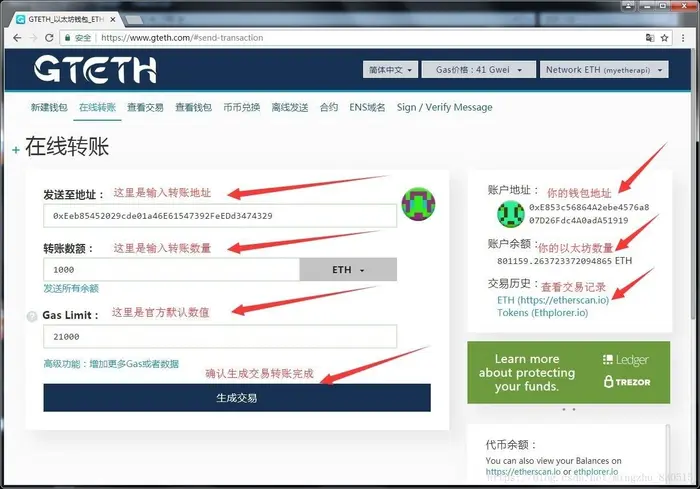700x489 pixels.
Task: Click the recipient address identicon
Action: (418, 204)
